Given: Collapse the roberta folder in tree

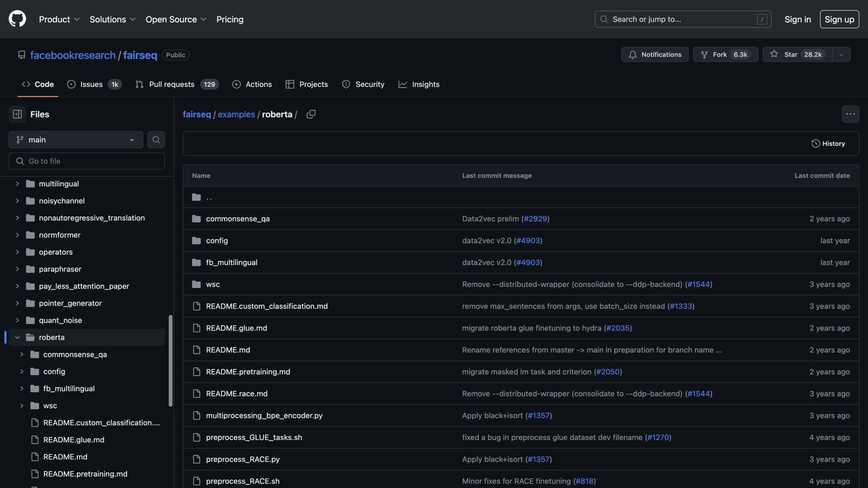Looking at the screenshot, I should (17, 338).
